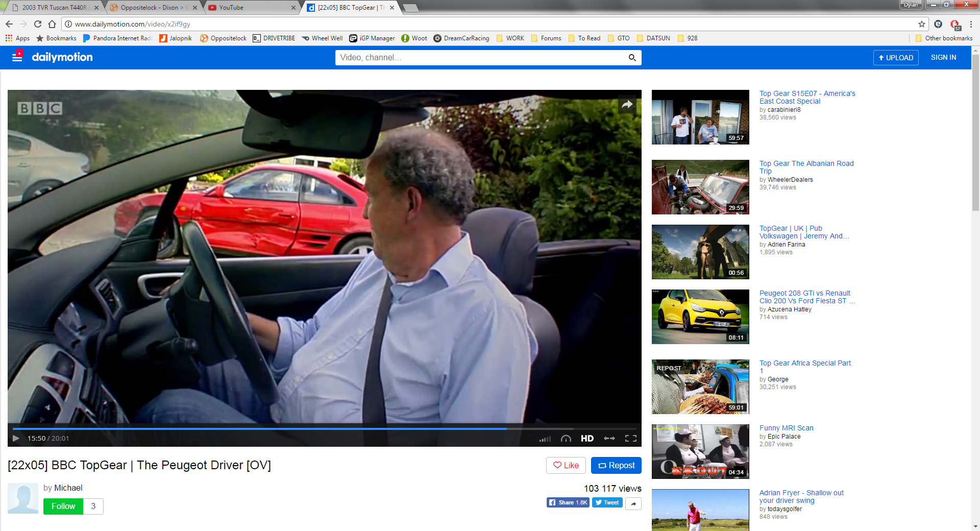
Task: Open the Woot bookmark
Action: point(414,38)
